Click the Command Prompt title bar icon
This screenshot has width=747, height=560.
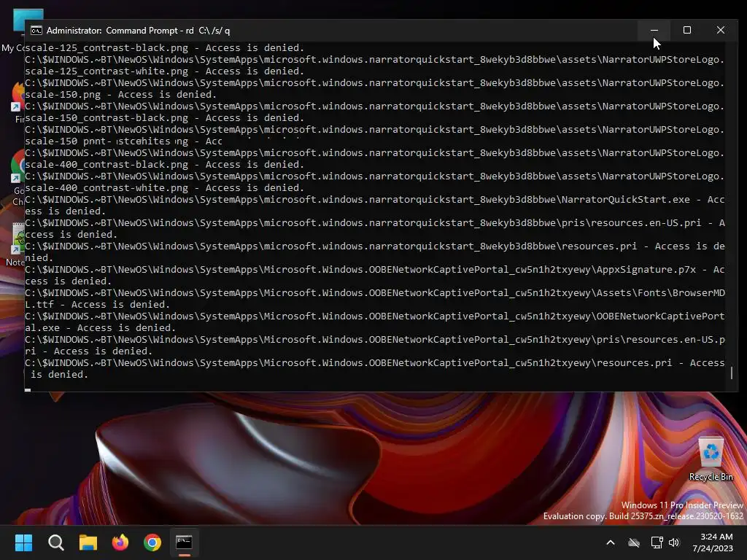[36, 31]
